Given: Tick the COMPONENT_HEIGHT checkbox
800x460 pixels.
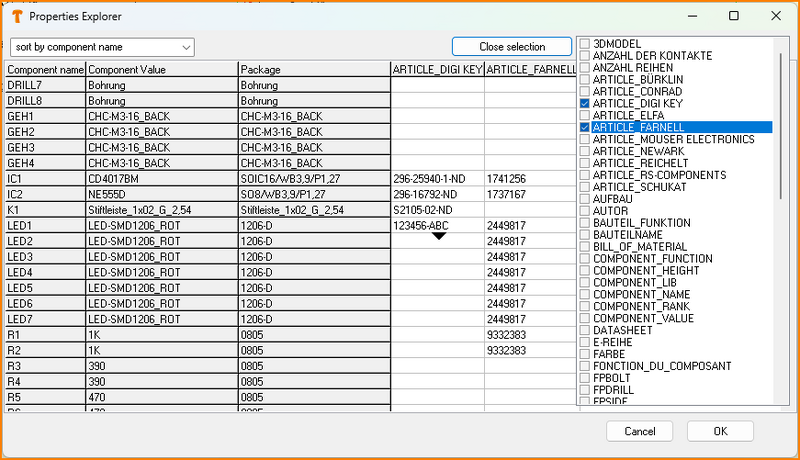Looking at the screenshot, I should pyautogui.click(x=585, y=269).
